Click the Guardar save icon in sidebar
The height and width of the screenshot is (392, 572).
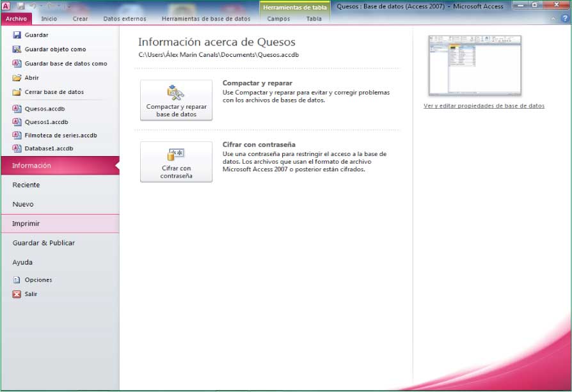pyautogui.click(x=17, y=35)
